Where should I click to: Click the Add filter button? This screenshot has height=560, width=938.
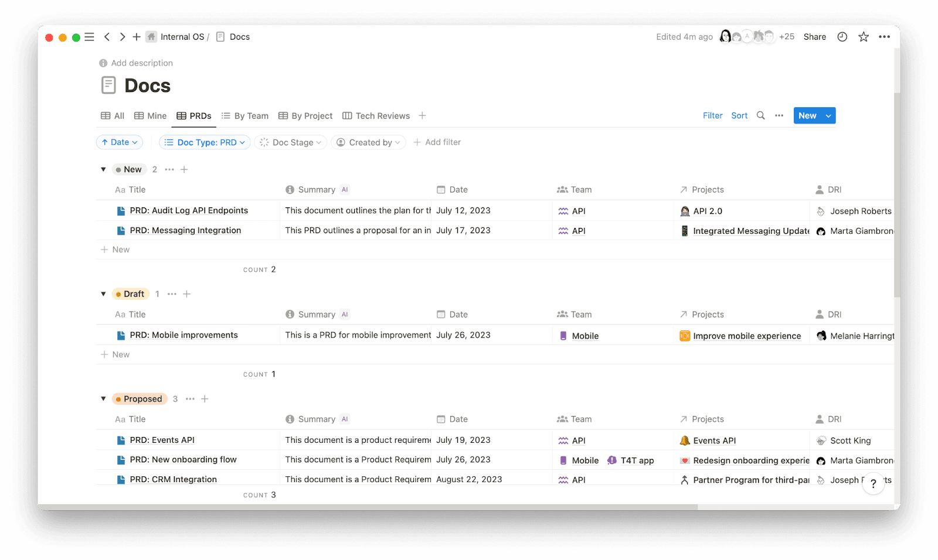437,142
